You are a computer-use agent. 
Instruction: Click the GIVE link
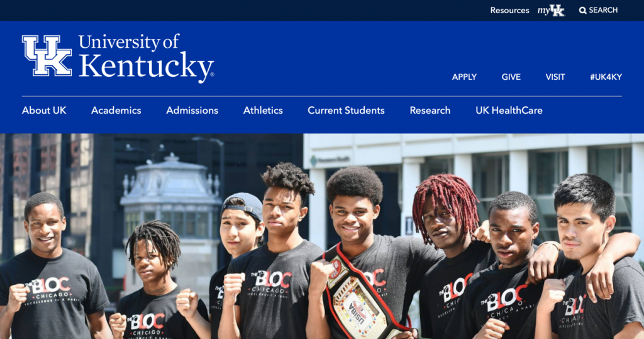[511, 77]
